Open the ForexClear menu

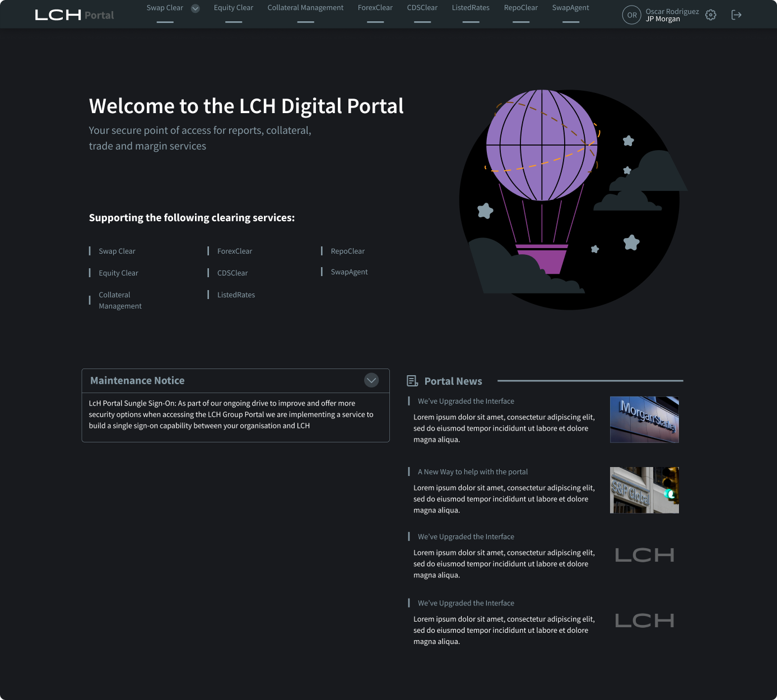pyautogui.click(x=375, y=8)
